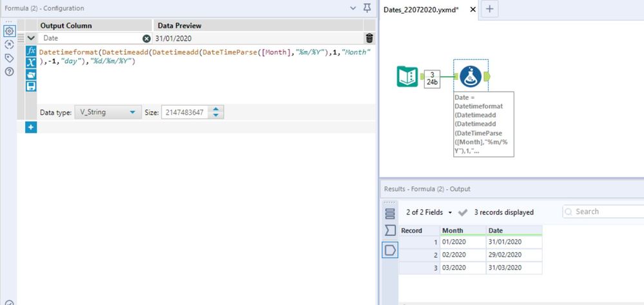Click the Text Input output anchor
The width and height of the screenshot is (644, 305).
(422, 76)
